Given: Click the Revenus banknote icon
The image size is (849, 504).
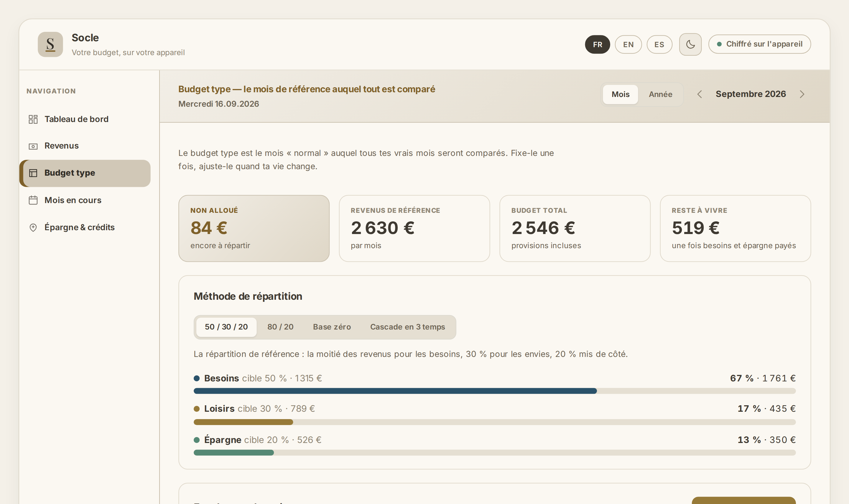Looking at the screenshot, I should point(33,146).
